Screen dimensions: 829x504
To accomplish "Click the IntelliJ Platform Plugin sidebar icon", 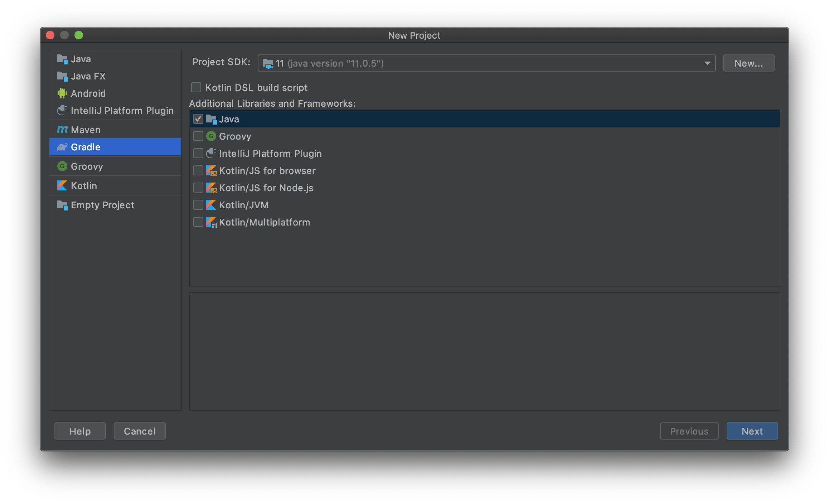I will point(62,111).
